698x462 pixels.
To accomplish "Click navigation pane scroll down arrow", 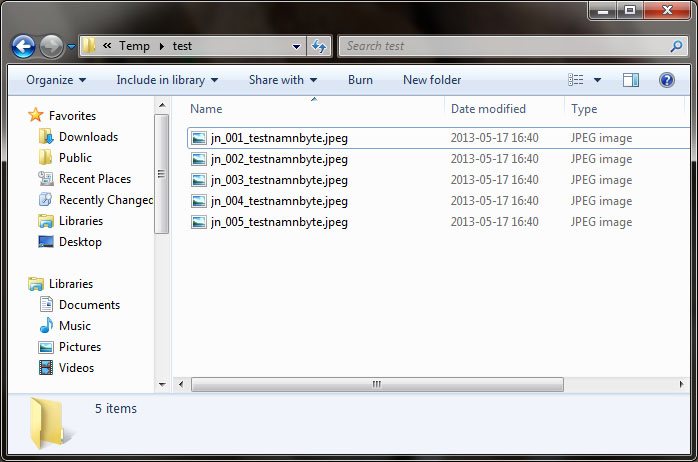I will (162, 385).
